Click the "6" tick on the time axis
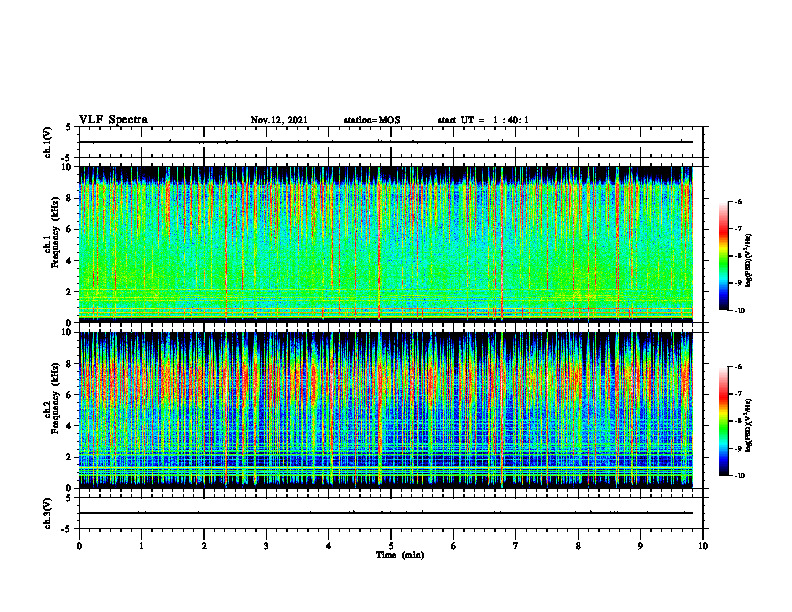The height and width of the screenshot is (612, 792). 454,546
